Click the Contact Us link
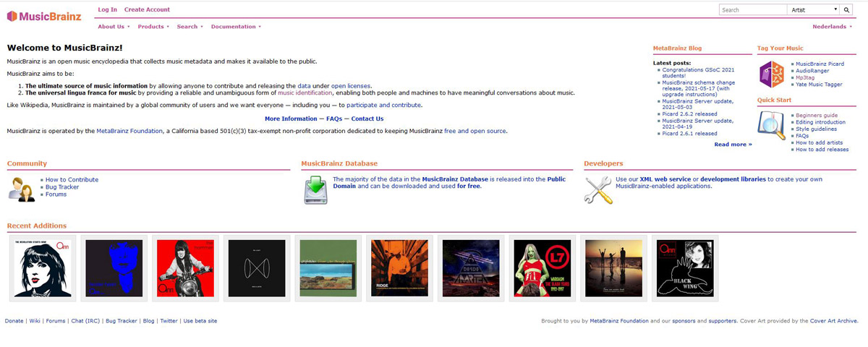This screenshot has width=868, height=347. (x=367, y=119)
